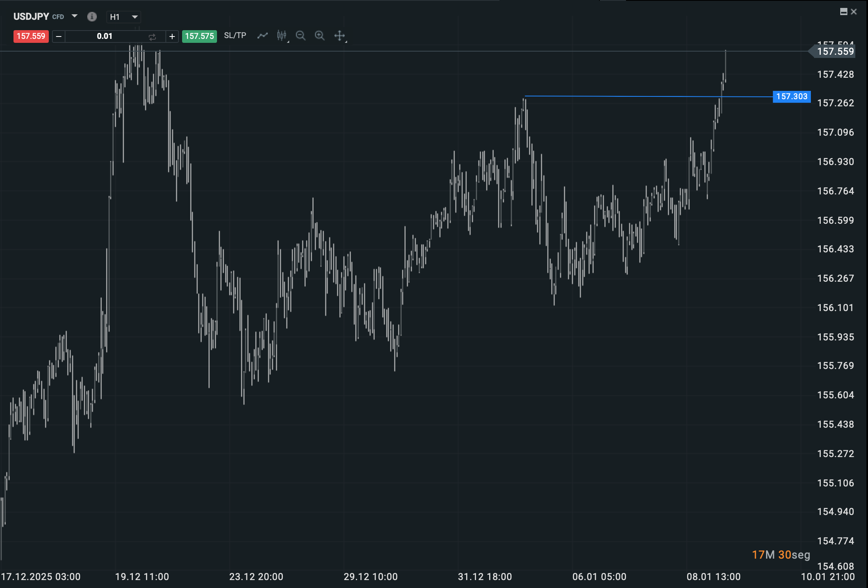Select the 157.303 price level label
868x588 pixels.
click(x=791, y=96)
